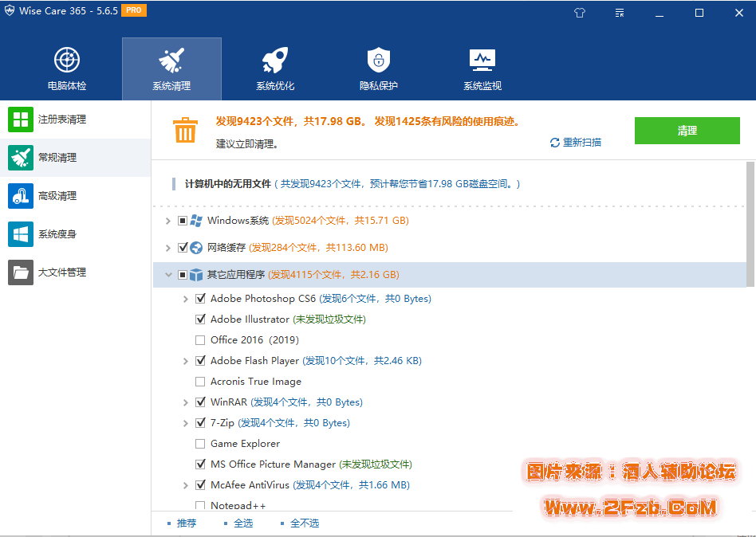Collapse the 其它应用程序 category
Image resolution: width=756 pixels, height=537 pixels.
pyautogui.click(x=168, y=275)
